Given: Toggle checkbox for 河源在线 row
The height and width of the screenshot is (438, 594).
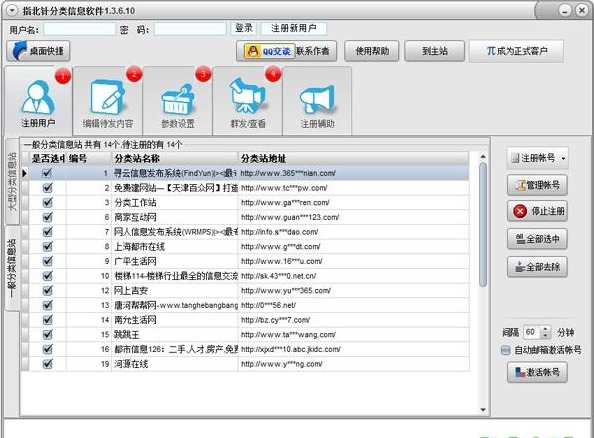Looking at the screenshot, I should click(47, 364).
